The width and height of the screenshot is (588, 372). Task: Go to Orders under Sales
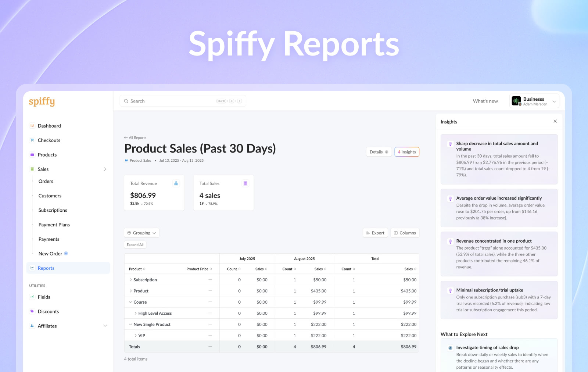pos(46,181)
